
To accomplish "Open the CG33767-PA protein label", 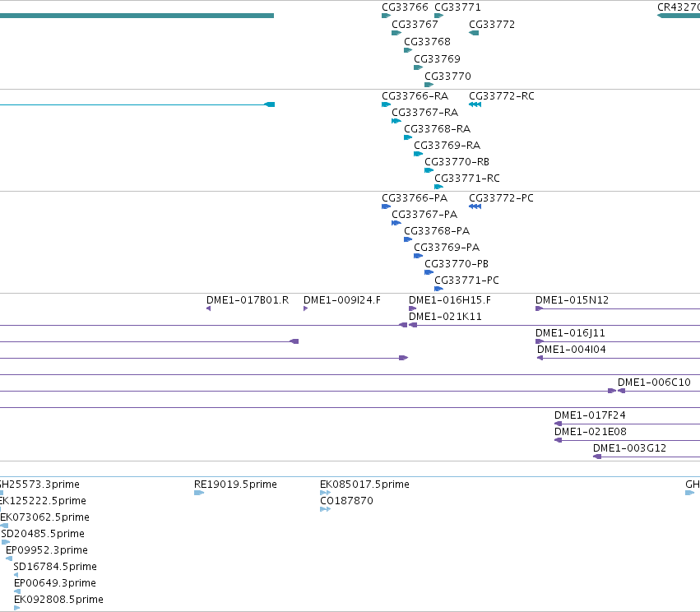I will tap(424, 215).
